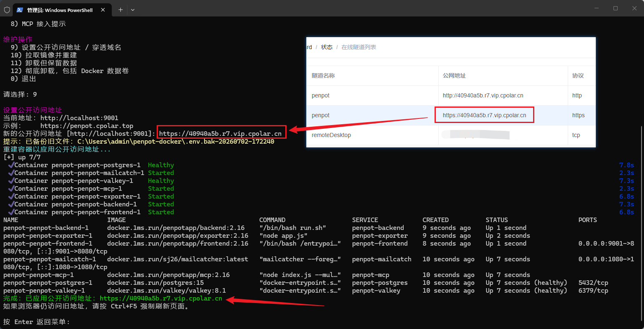Image resolution: width=644 pixels, height=329 pixels.
Task: Close the Windows PowerShell tab
Action: pos(103,10)
